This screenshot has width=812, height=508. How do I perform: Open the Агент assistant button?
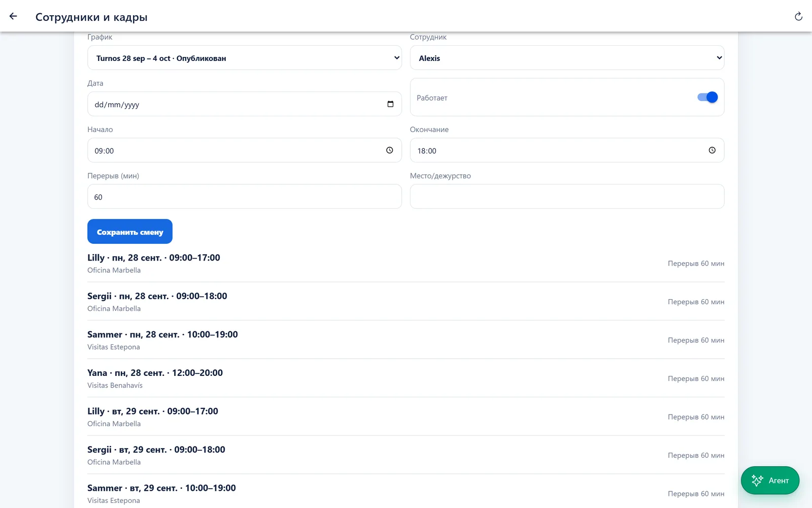770,480
